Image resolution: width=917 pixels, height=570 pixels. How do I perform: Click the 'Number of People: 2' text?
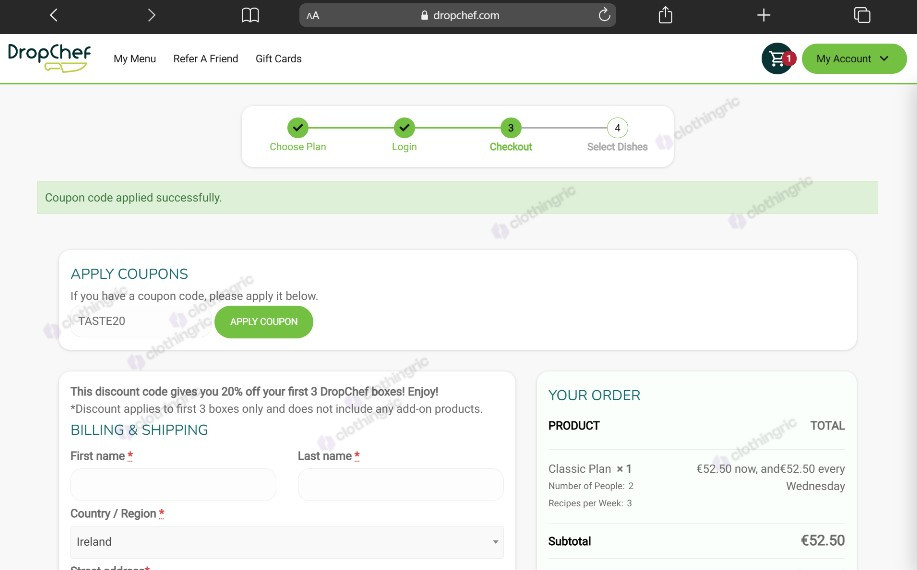coord(591,486)
